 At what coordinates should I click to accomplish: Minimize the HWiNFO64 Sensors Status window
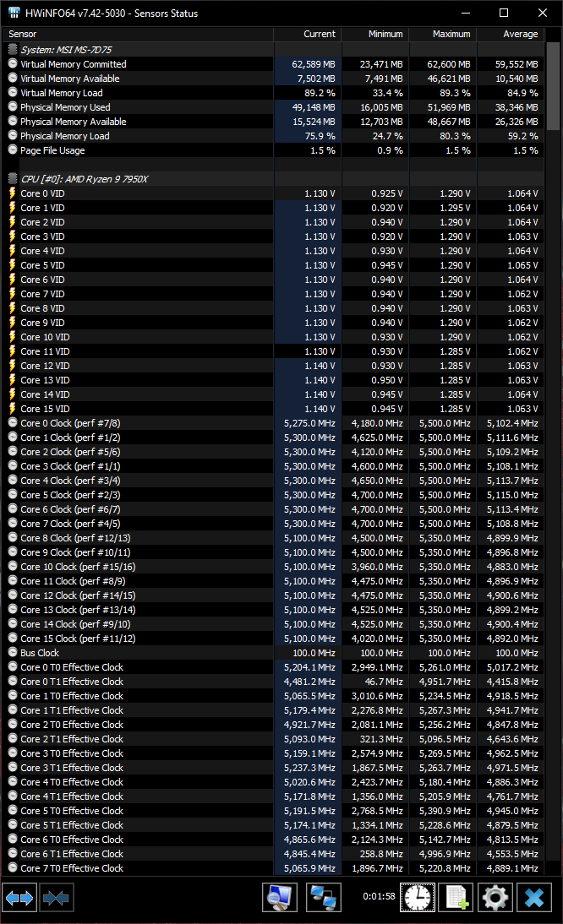pyautogui.click(x=466, y=13)
